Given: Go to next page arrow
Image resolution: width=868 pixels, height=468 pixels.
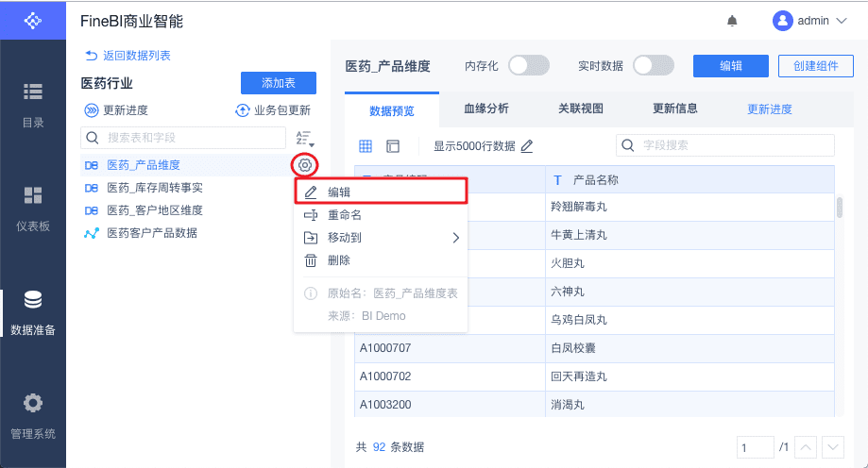Looking at the screenshot, I should pos(832,447).
